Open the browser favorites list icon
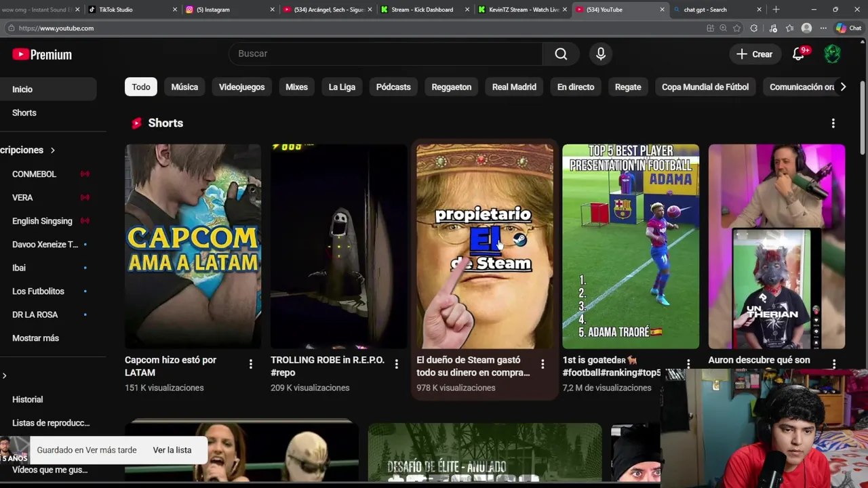Screen dimensions: 868x488 click(x=790, y=28)
